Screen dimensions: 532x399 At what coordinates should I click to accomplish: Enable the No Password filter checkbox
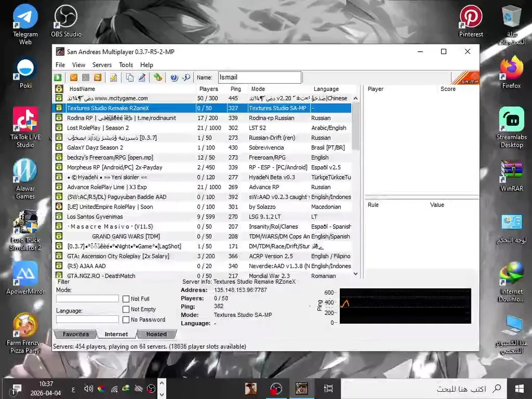coord(126,320)
